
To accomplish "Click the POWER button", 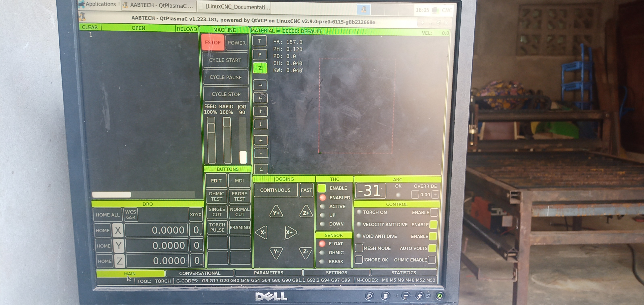I will click(x=236, y=43).
